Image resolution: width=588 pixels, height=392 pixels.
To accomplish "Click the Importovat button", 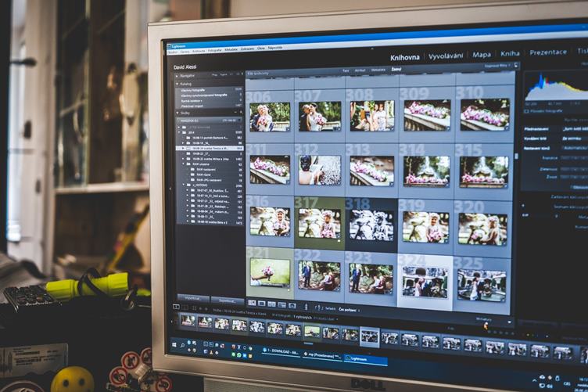I will (193, 299).
